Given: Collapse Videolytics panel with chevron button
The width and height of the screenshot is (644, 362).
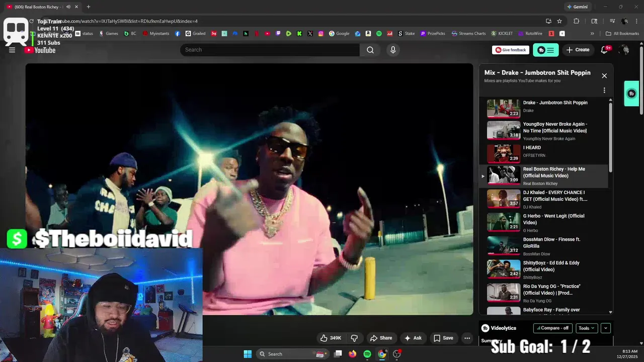Looking at the screenshot, I should pos(606,328).
